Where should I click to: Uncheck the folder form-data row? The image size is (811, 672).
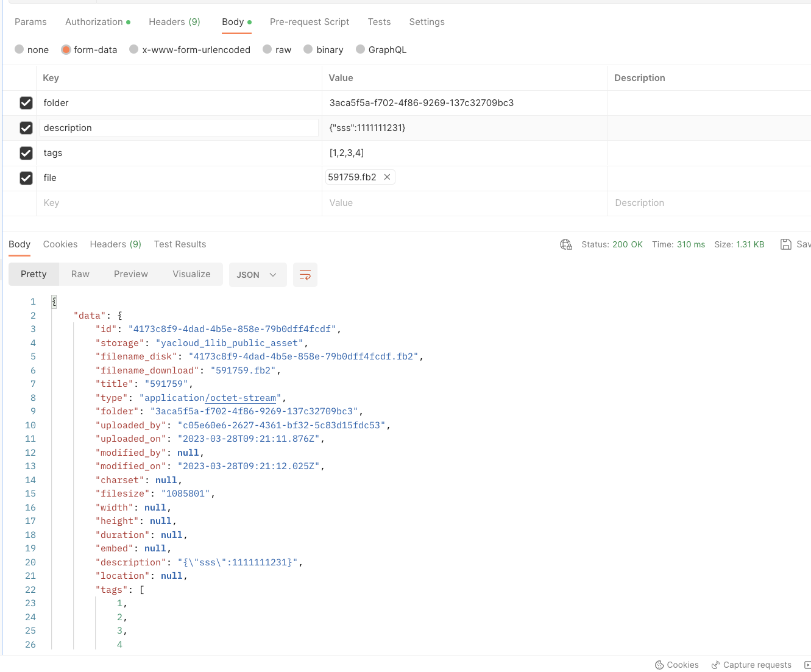pyautogui.click(x=26, y=103)
